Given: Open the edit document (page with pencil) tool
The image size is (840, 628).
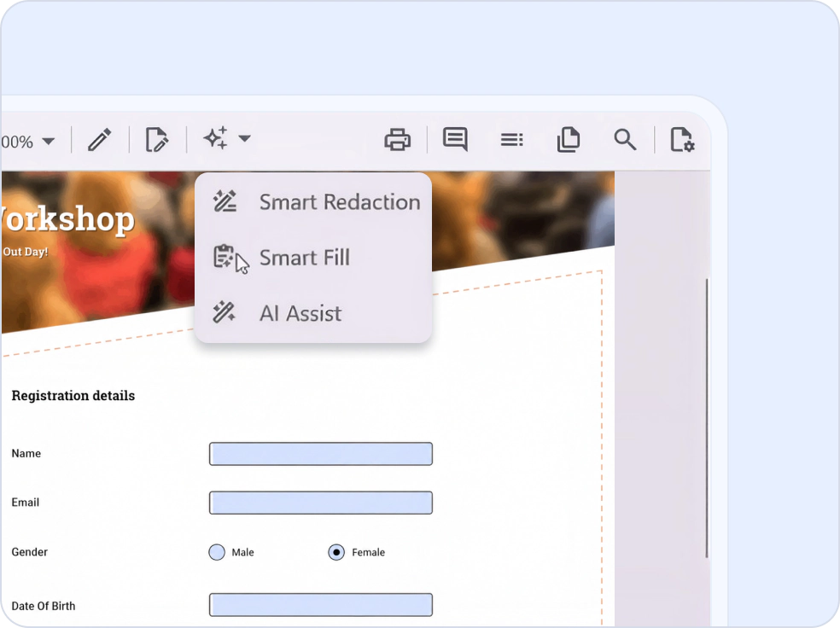Looking at the screenshot, I should click(157, 140).
